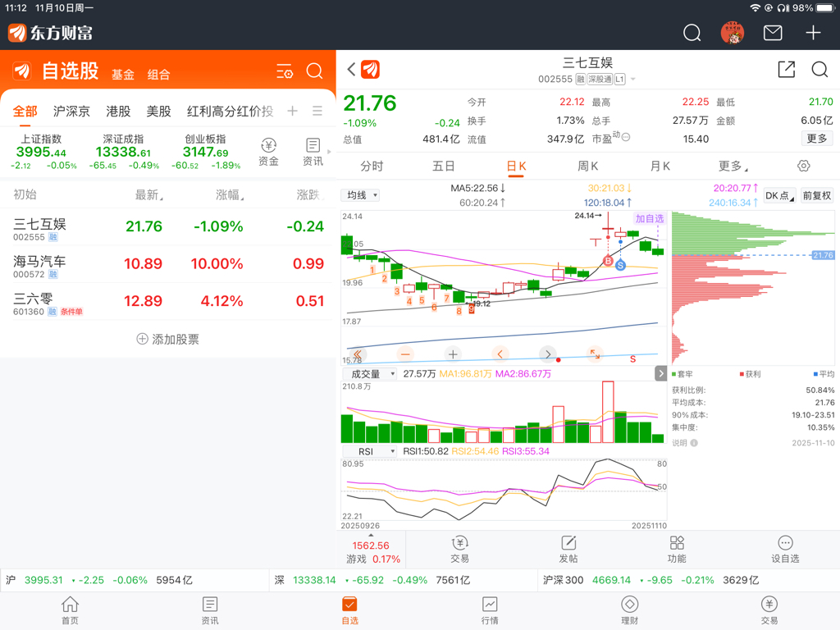
Task: Collapse the chip panel arrow button
Action: 660,374
